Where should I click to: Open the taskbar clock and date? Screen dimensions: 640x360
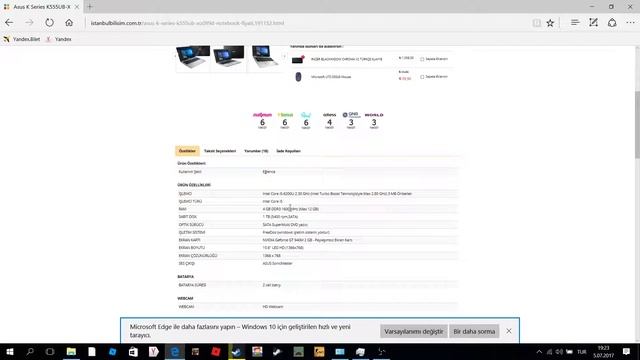coord(604,352)
